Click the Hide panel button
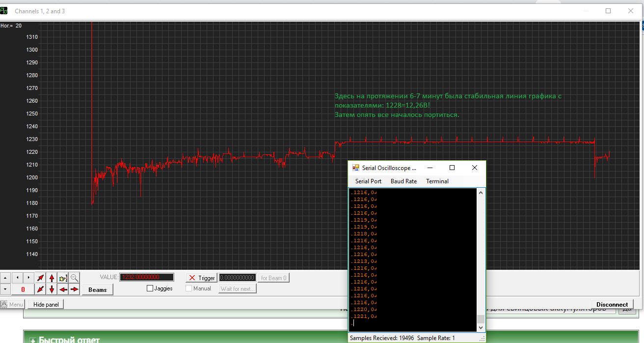Image resolution: width=644 pixels, height=343 pixels. click(x=46, y=305)
